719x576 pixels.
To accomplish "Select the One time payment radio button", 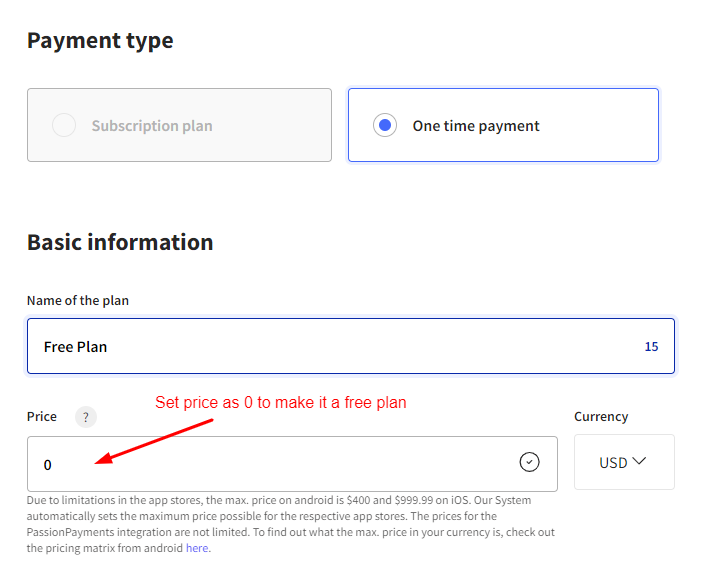I will pyautogui.click(x=385, y=125).
